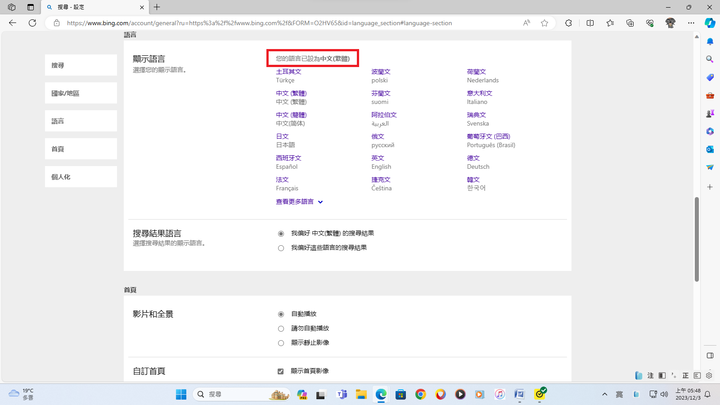Open shopping tag icon in sidebar
This screenshot has height=405, width=720.
710,77
